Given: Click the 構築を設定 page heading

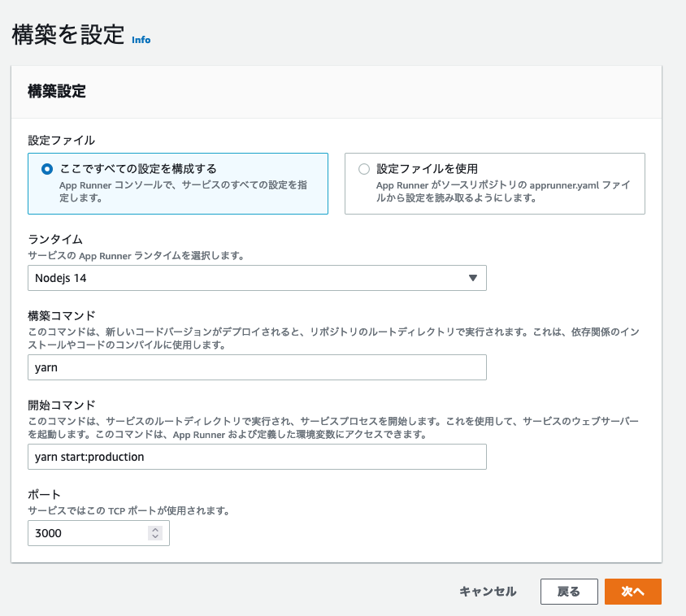Looking at the screenshot, I should tap(68, 34).
